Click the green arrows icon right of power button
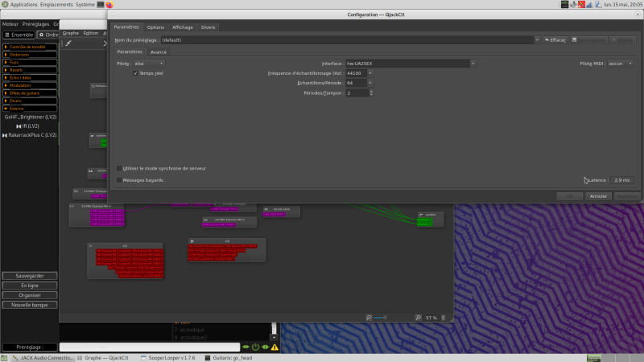Screen dimensions: 644x362 (266, 348)
